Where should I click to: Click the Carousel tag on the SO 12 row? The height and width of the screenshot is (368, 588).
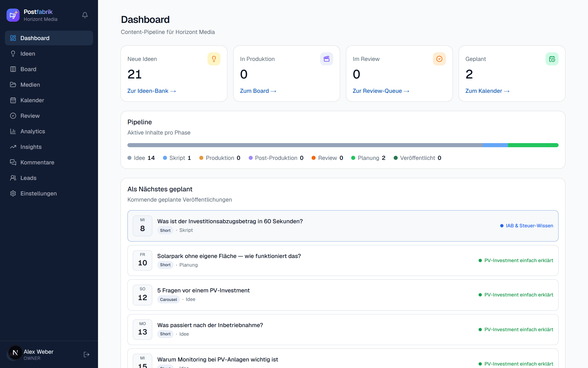coord(168,299)
